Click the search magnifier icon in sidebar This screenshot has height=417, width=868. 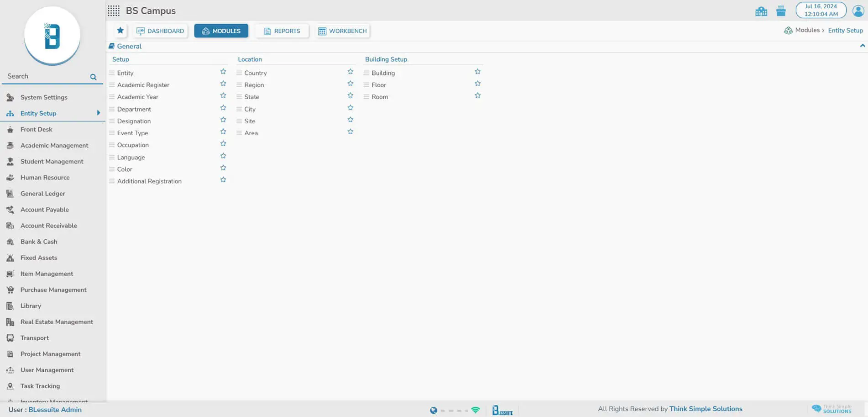tap(93, 77)
